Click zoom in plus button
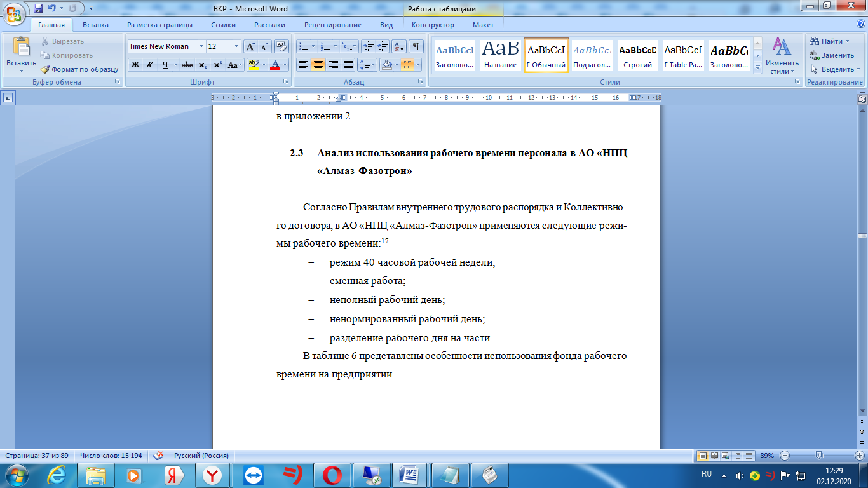 [x=860, y=456]
